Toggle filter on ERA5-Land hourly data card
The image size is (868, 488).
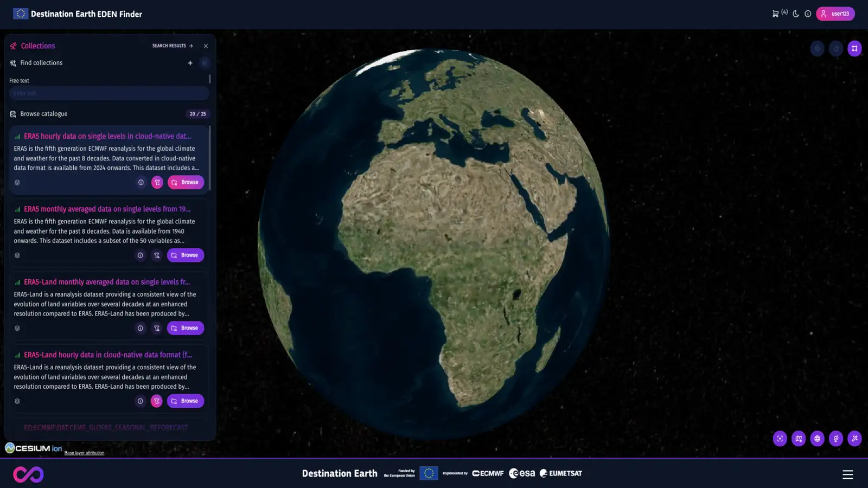coord(157,401)
